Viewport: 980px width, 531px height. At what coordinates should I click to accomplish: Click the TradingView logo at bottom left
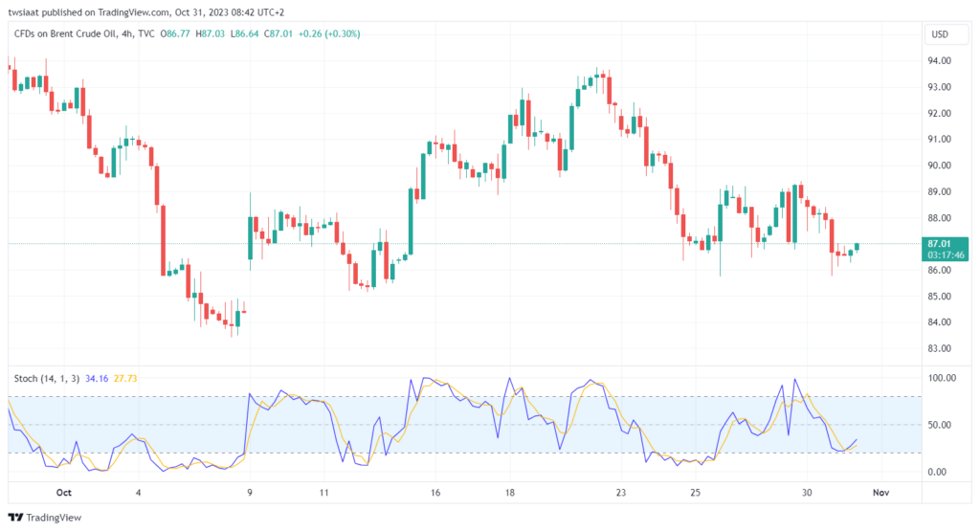[45, 518]
